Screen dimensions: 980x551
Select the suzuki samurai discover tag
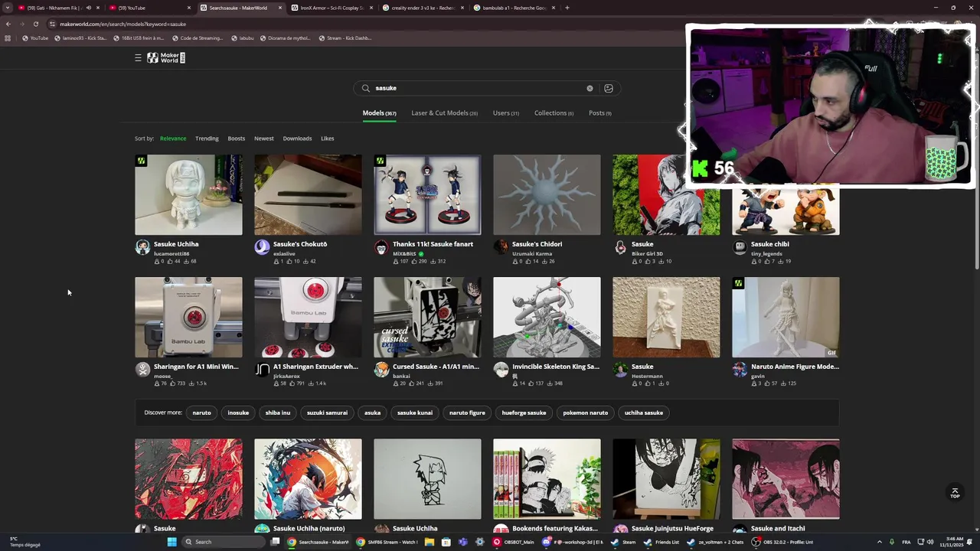click(327, 412)
